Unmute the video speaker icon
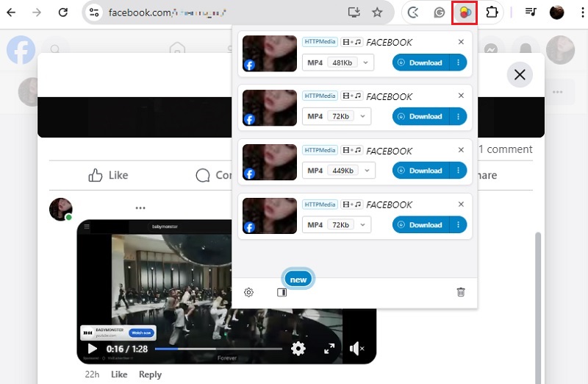The width and height of the screenshot is (588, 384). pyautogui.click(x=356, y=349)
